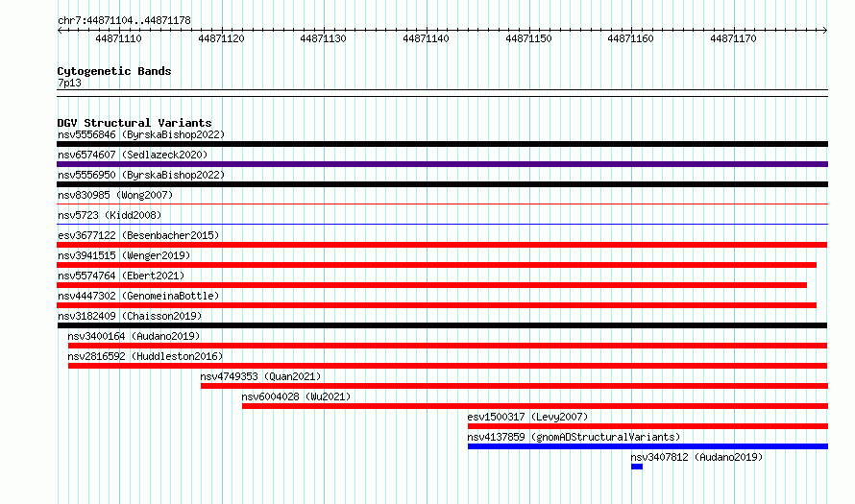The image size is (855, 504).
Task: Click ruler position 44871130
Action: [x=324, y=38]
